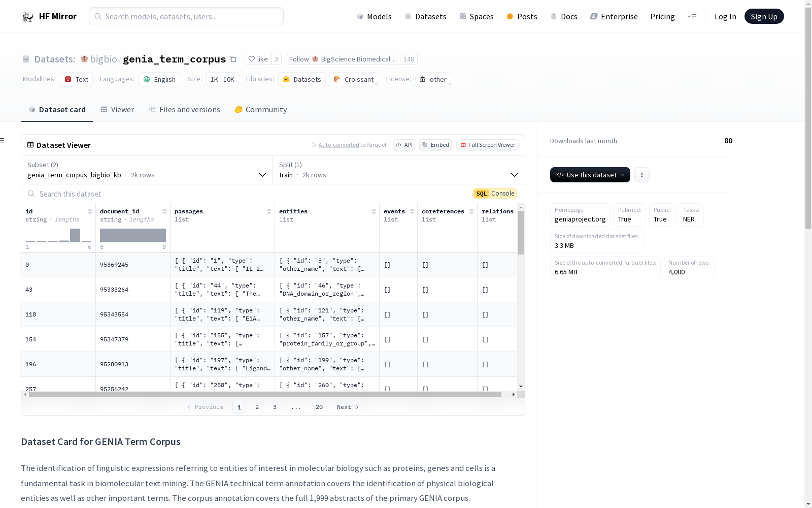Open the Subset dropdown
This screenshot has height=508, width=812.
click(147, 170)
